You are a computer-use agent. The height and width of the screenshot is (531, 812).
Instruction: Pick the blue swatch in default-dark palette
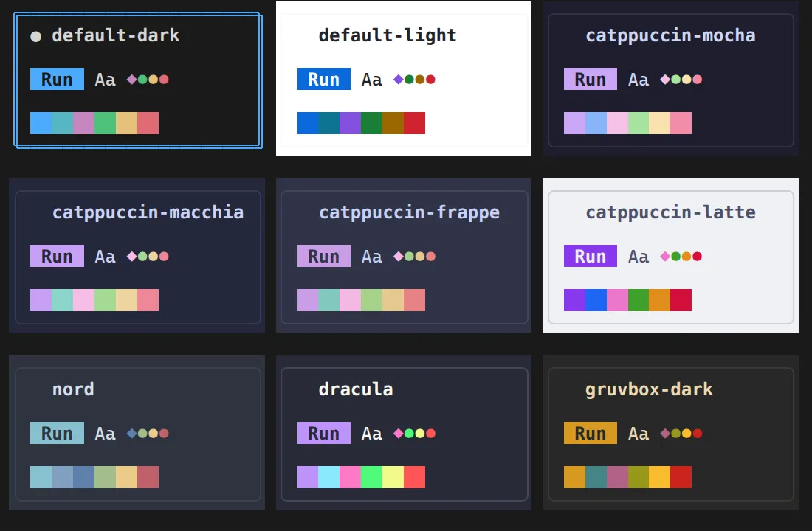pyautogui.click(x=41, y=123)
